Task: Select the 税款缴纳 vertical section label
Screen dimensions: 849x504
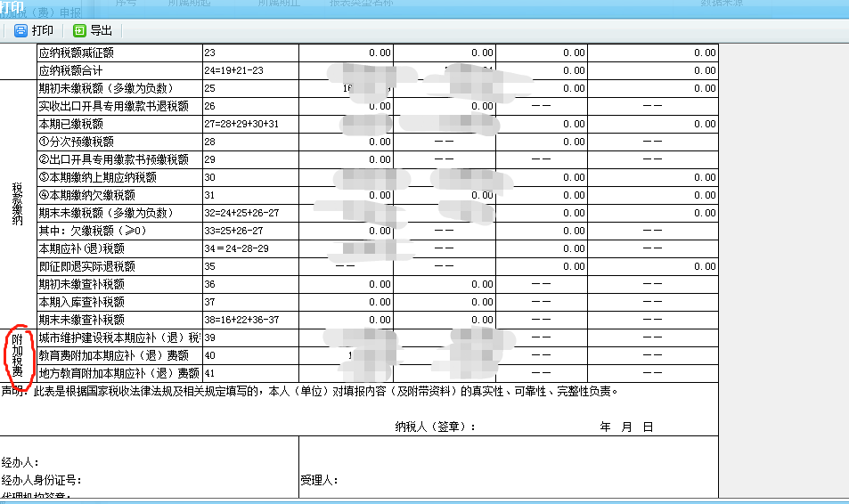Action: pos(17,204)
